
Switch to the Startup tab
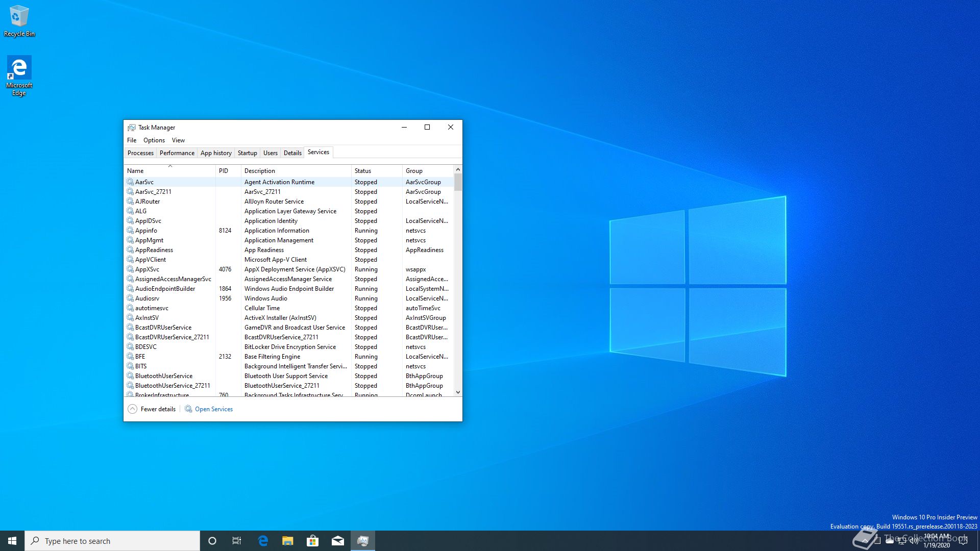(x=247, y=153)
